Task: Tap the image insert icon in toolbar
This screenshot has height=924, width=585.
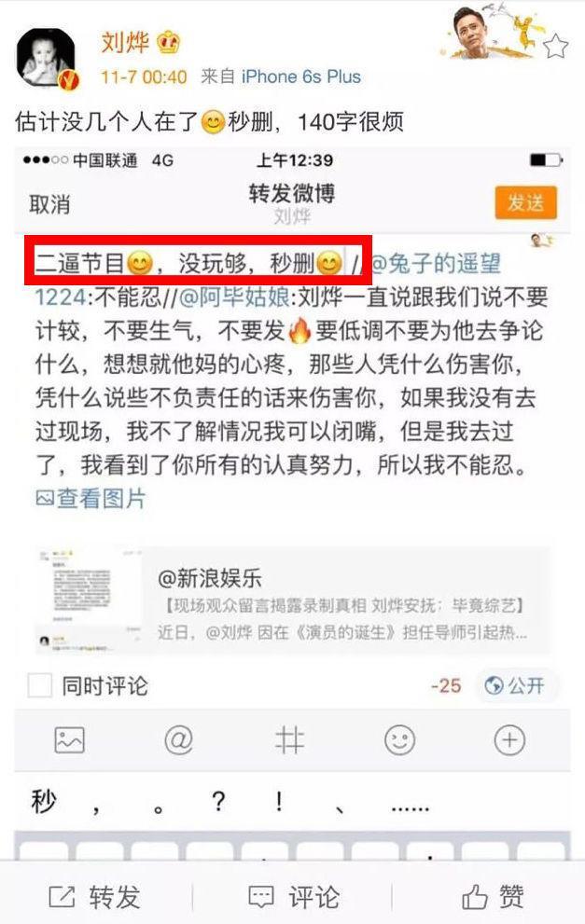Action: pyautogui.click(x=70, y=739)
